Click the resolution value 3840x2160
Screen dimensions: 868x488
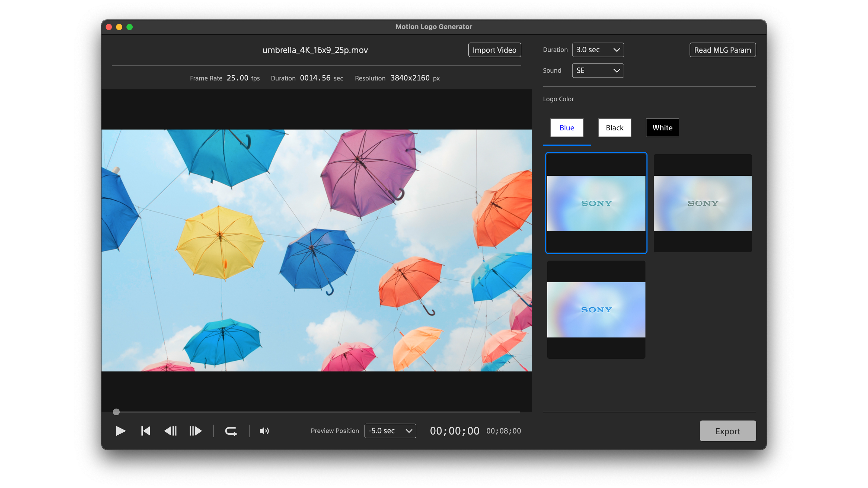coord(410,78)
